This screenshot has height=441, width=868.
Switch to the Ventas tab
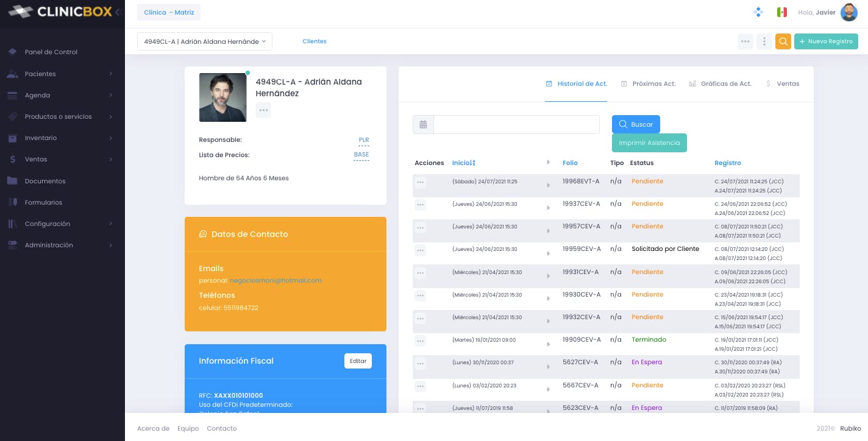click(x=782, y=83)
